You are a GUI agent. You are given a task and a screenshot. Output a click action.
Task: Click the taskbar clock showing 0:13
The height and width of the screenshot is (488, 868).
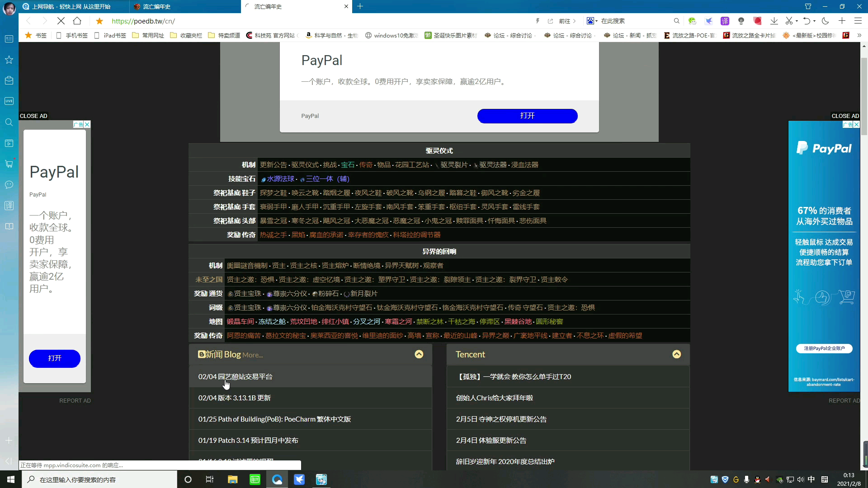(x=849, y=479)
